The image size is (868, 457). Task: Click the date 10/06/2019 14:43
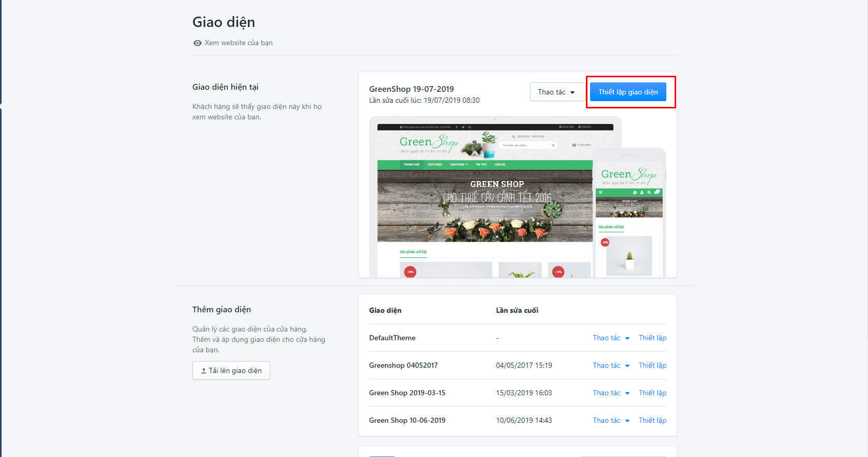524,420
